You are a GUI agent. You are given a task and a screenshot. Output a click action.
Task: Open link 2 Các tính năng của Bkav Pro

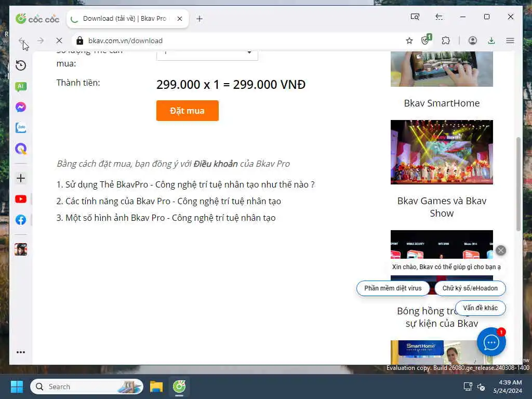click(x=169, y=201)
